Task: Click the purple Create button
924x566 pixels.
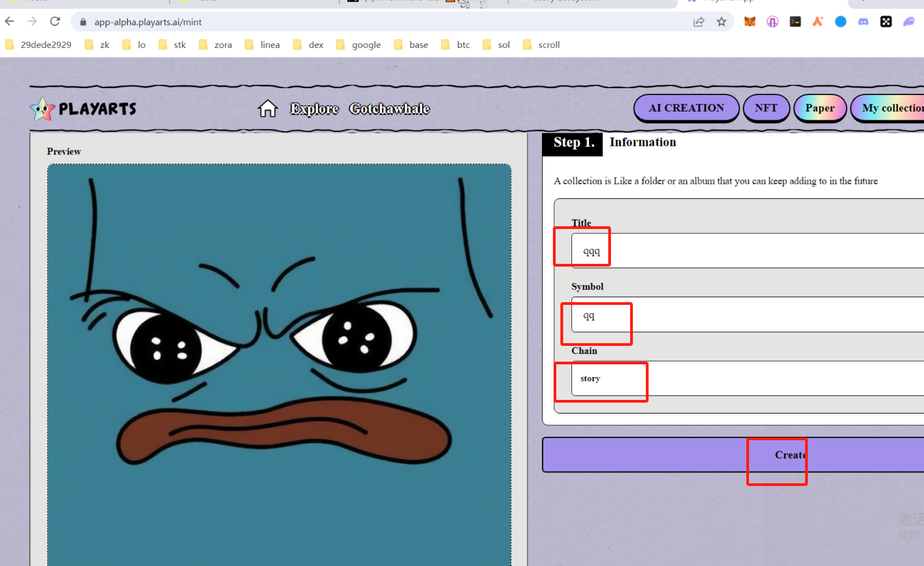Action: pos(733,455)
